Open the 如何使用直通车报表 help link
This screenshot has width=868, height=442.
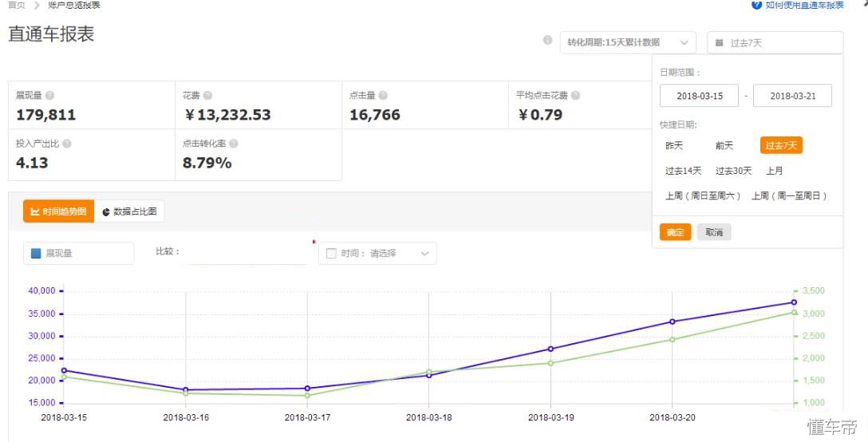(804, 5)
